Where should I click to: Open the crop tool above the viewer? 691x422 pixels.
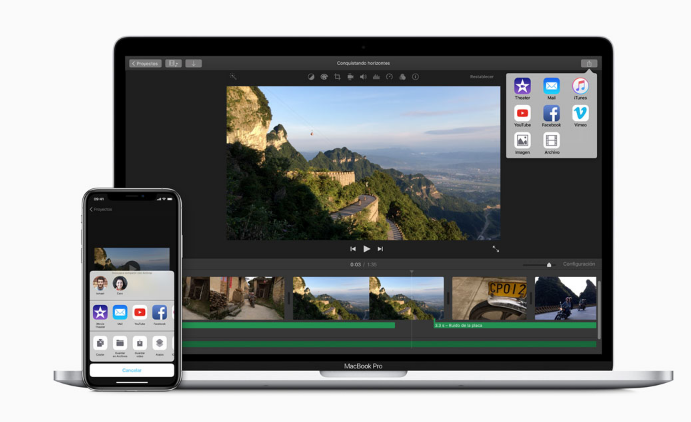point(337,76)
